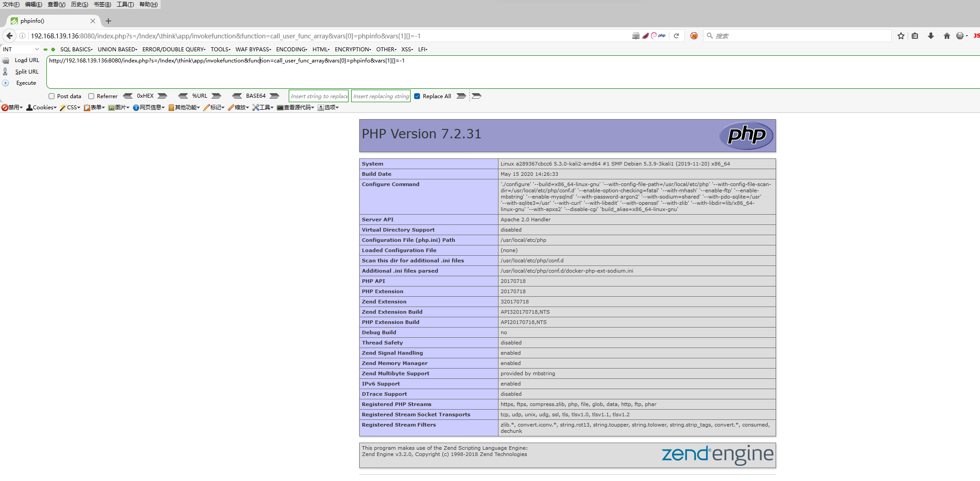Encode BASE64 with the right arrow
This screenshot has height=481, width=980.
[x=274, y=96]
